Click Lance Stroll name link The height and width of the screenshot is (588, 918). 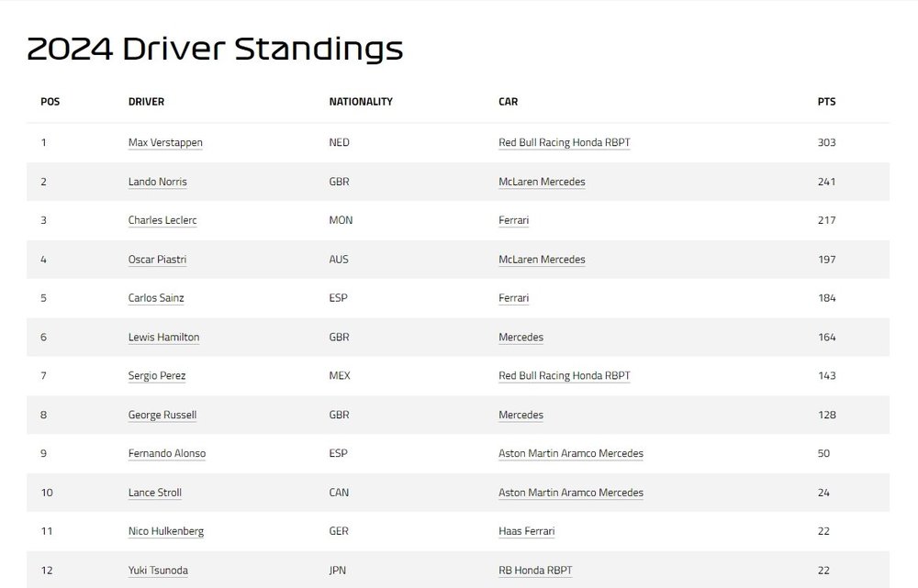pos(154,493)
